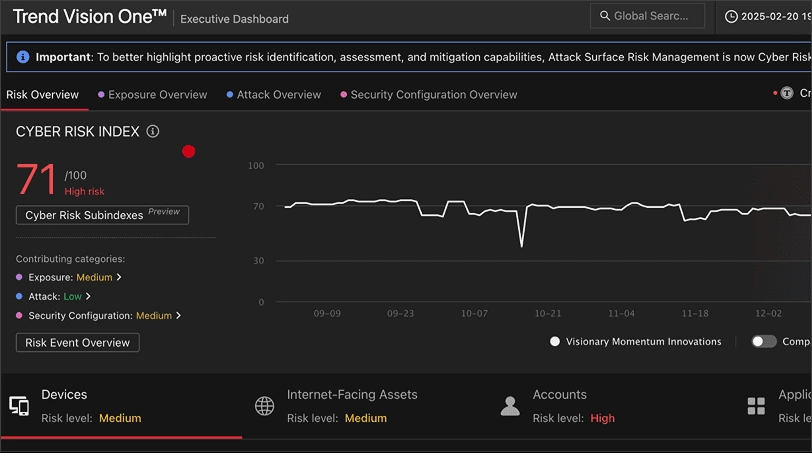Switch to Risk Overview tab

coord(42,95)
